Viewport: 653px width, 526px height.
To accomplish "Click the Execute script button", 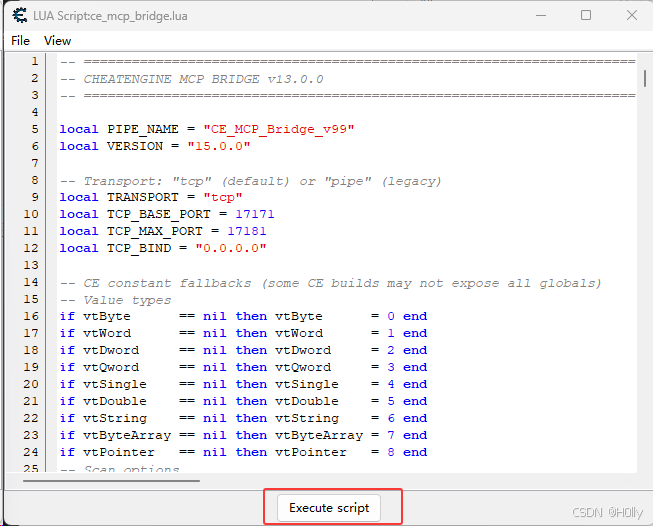I will click(x=329, y=508).
